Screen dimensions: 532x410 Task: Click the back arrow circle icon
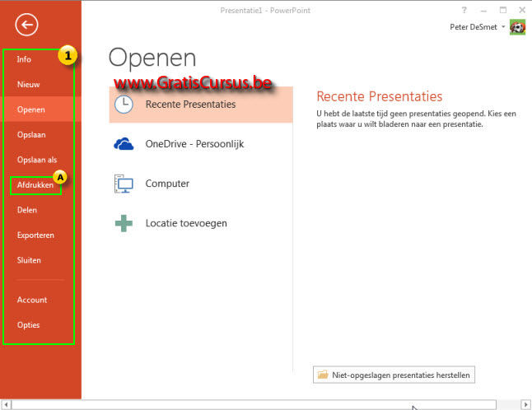(x=26, y=25)
